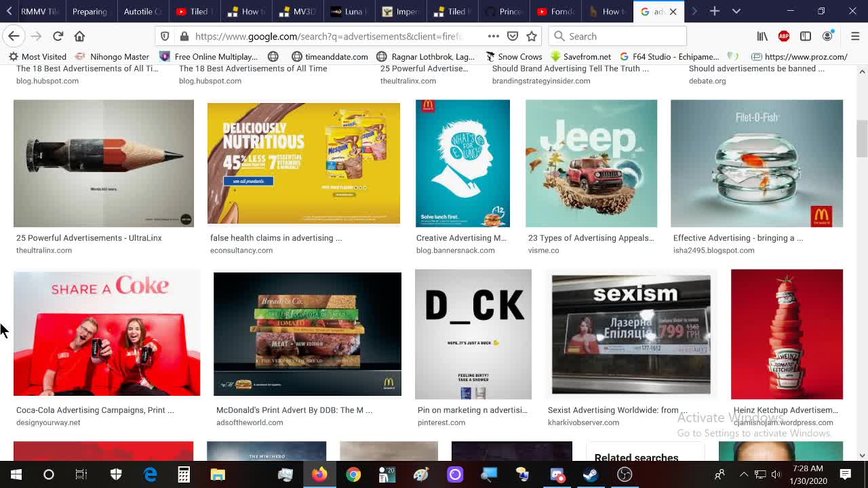The image size is (868, 488).
Task: Open the pencil bullet advertisement image
Action: (104, 163)
